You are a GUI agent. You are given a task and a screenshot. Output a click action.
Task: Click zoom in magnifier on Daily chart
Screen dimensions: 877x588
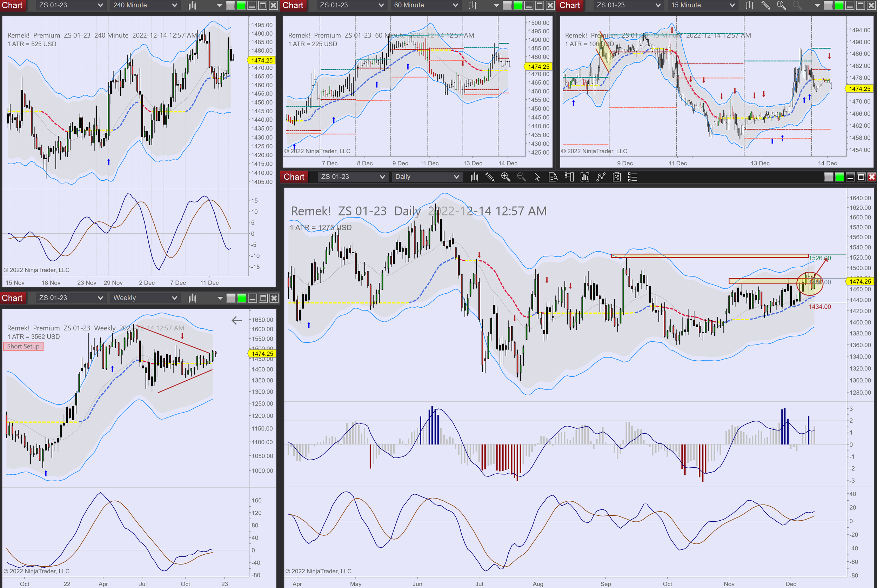pyautogui.click(x=506, y=177)
